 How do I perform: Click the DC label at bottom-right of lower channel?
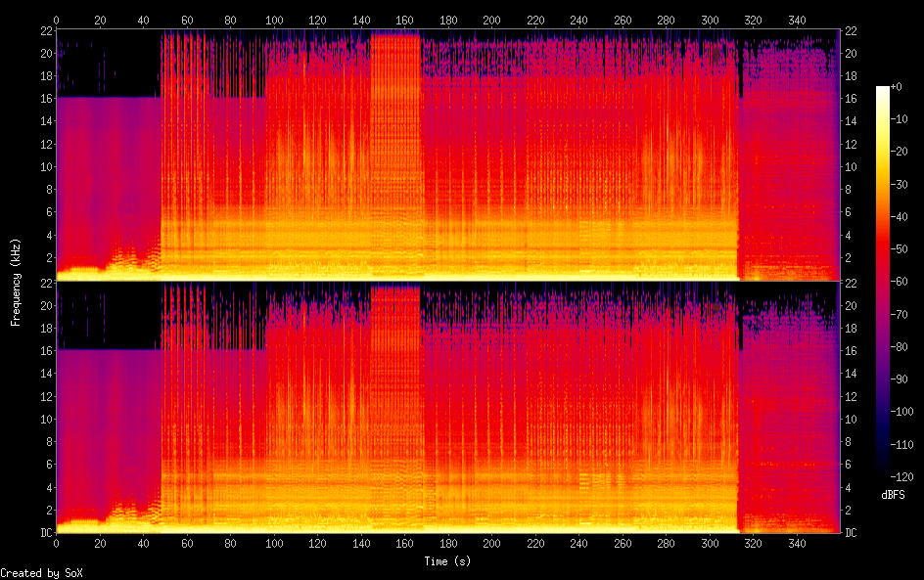click(852, 532)
